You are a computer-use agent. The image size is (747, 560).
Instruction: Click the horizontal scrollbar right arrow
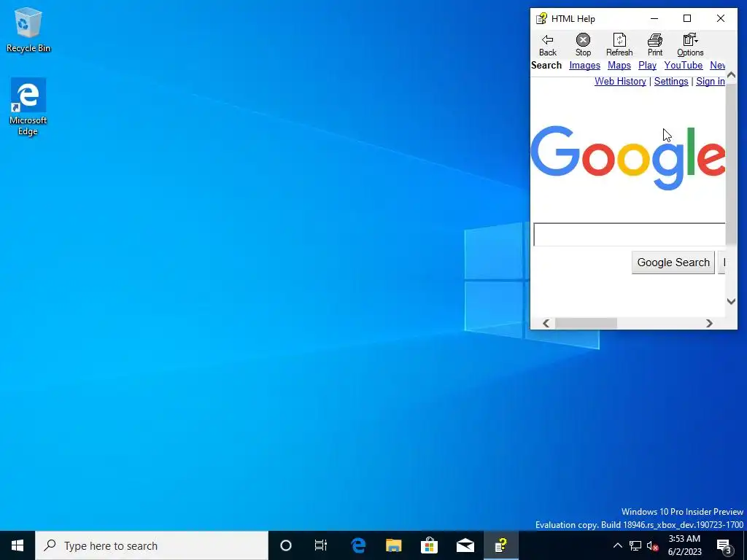709,323
